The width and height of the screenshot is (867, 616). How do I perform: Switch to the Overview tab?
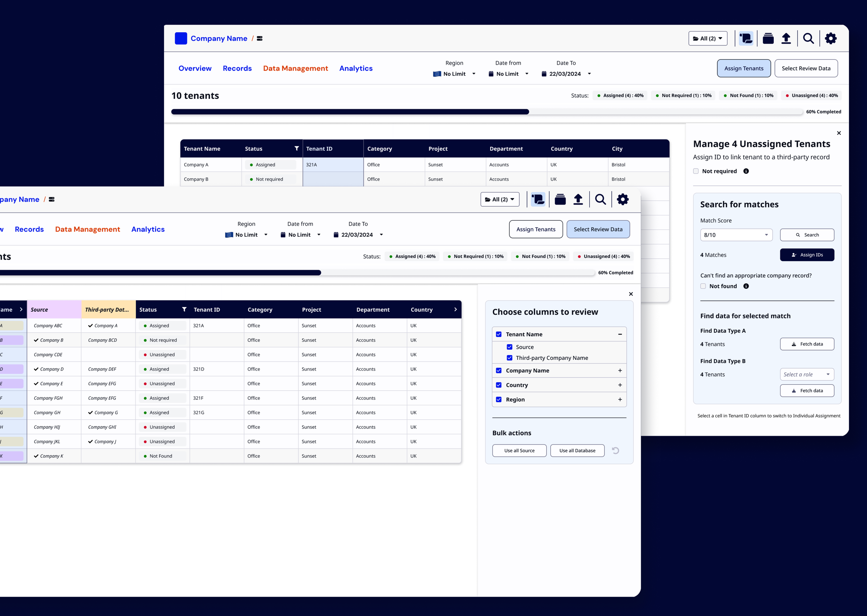[x=195, y=68]
